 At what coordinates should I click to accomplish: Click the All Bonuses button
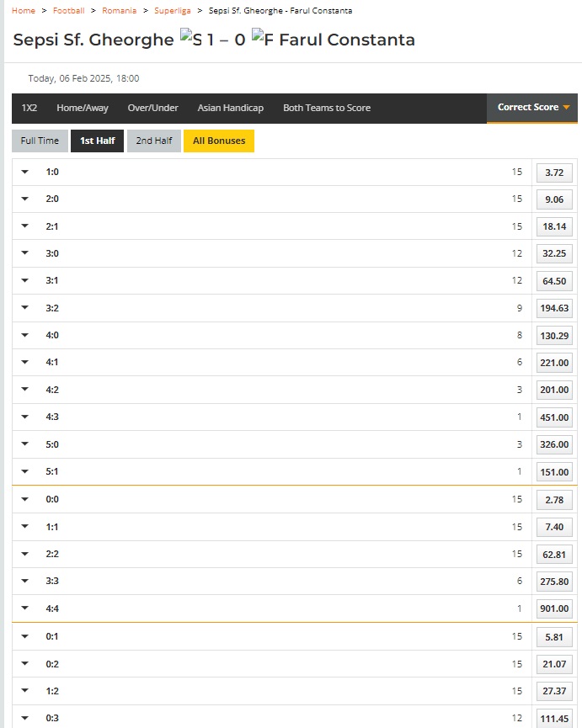[219, 141]
